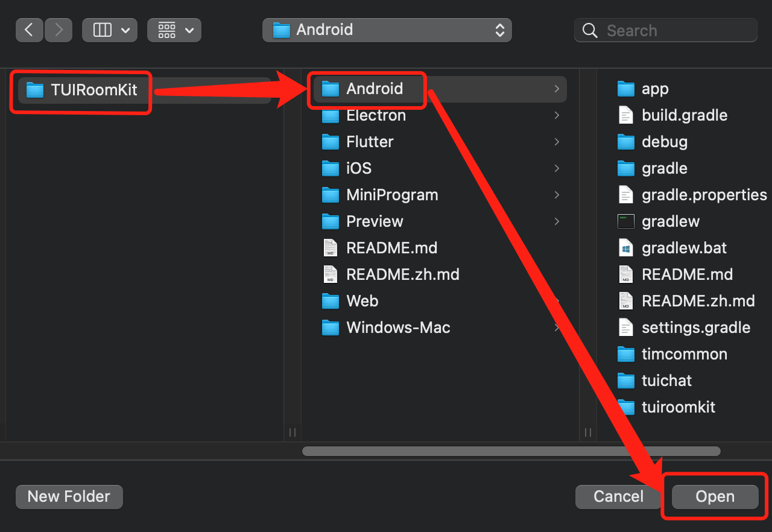Expand the iOS folder chevron
Image resolution: width=772 pixels, height=532 pixels.
[556, 168]
